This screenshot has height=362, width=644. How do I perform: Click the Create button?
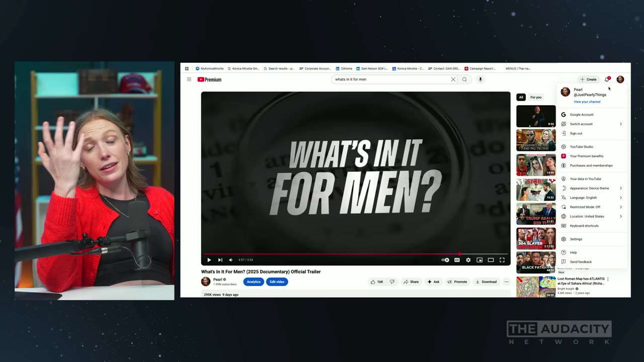pyautogui.click(x=588, y=79)
